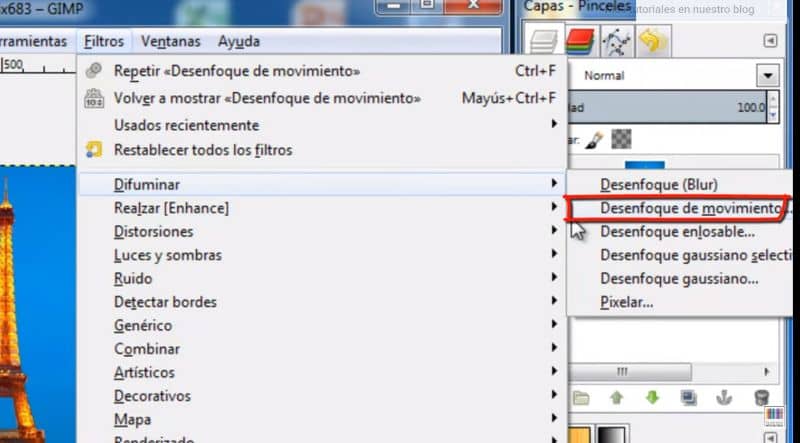Open the Herramientas menu
Image resolution: width=800 pixels, height=443 pixels.
33,41
